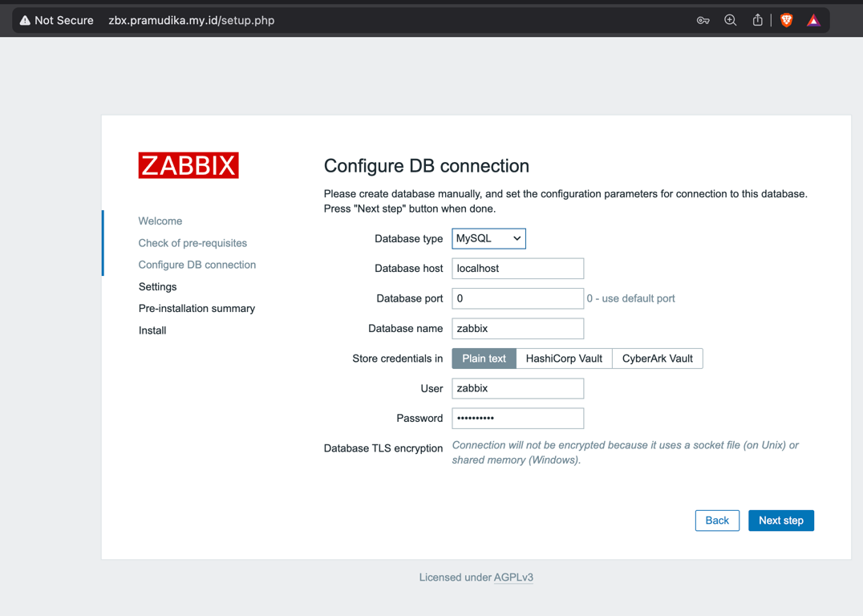Viewport: 863px width, 616px height.
Task: Select Pre-installation summary step
Action: click(197, 308)
